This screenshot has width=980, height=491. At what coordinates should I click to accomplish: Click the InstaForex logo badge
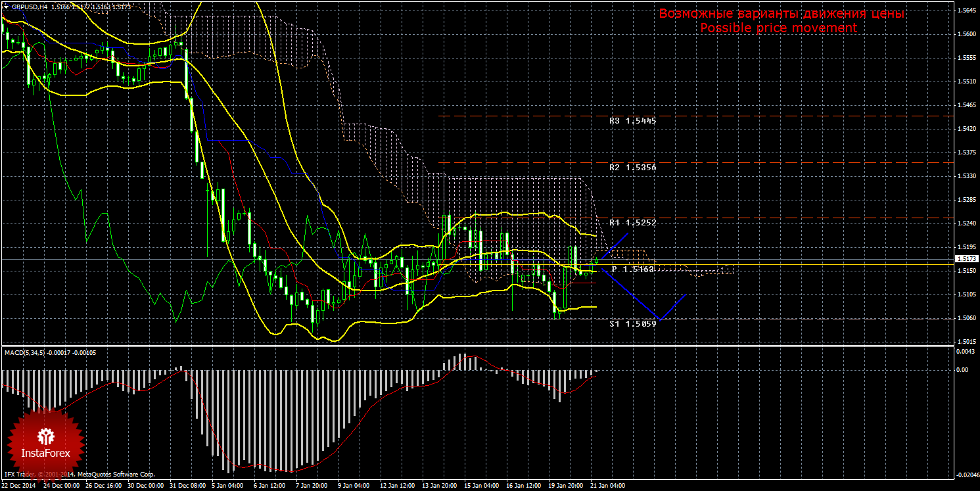45,441
